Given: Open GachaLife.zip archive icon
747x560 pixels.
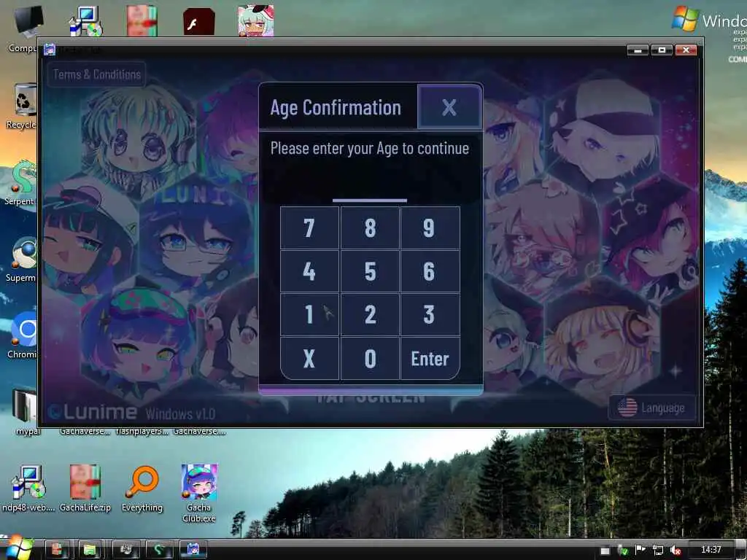Looking at the screenshot, I should click(x=85, y=489).
